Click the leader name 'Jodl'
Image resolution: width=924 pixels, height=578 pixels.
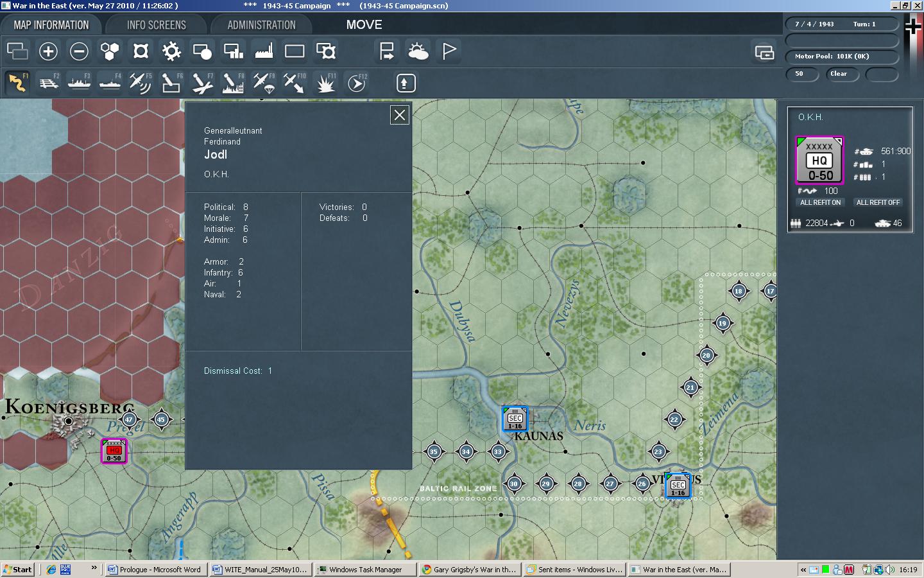tap(216, 155)
